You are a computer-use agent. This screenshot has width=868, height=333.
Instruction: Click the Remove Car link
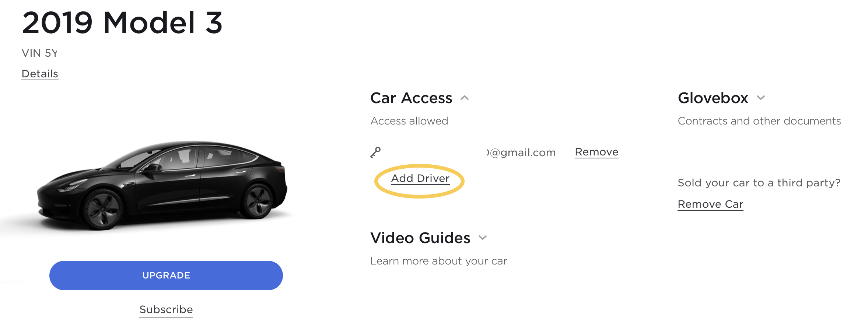click(710, 204)
